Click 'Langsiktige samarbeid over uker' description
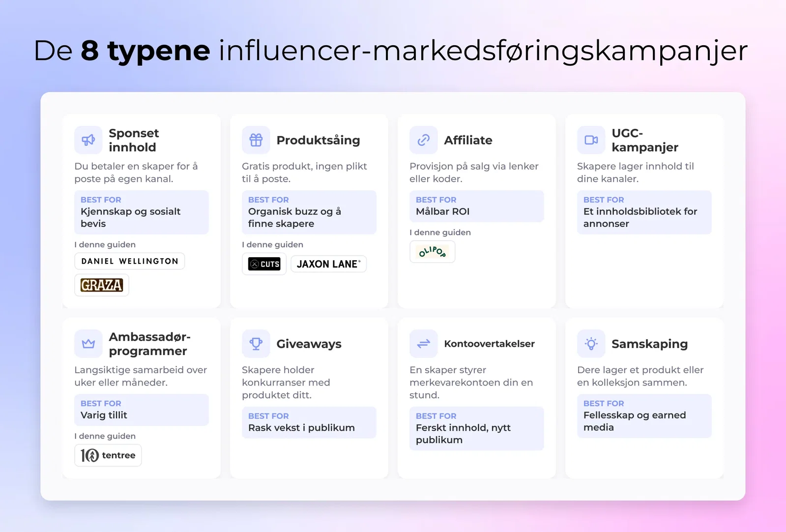 click(x=141, y=376)
